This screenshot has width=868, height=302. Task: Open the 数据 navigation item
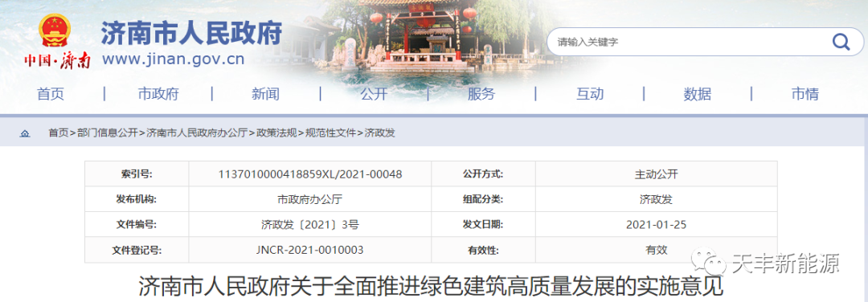click(697, 94)
